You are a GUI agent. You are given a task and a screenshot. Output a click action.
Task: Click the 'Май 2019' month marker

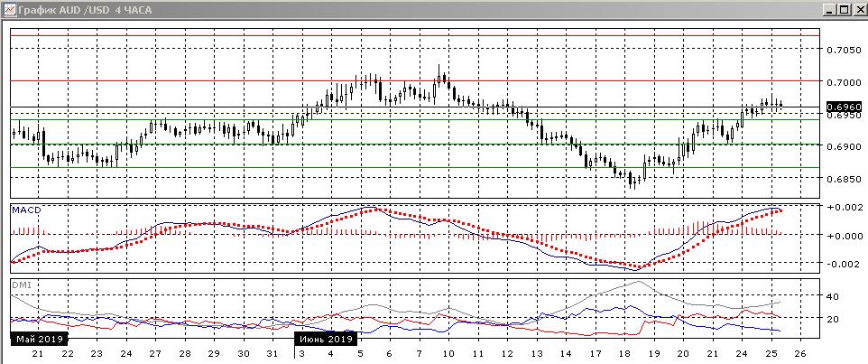[x=38, y=339]
